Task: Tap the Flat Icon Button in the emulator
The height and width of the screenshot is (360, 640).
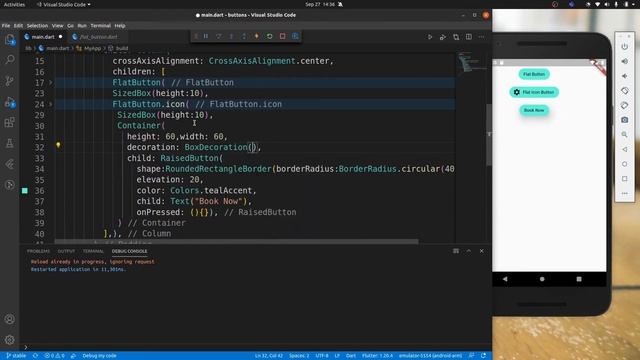Action: (534, 92)
